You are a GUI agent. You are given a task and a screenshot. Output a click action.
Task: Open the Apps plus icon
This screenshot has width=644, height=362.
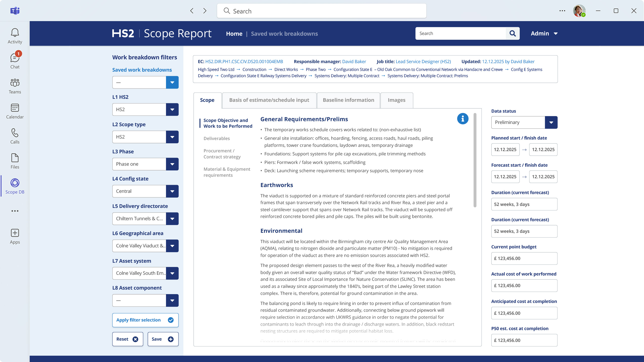[x=15, y=236]
